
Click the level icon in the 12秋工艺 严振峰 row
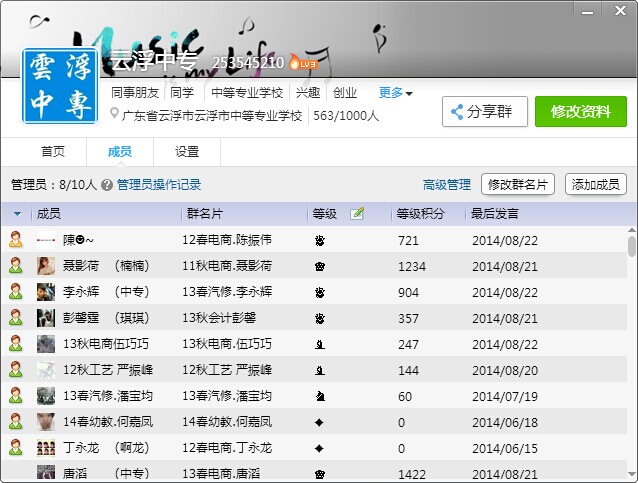[320, 371]
